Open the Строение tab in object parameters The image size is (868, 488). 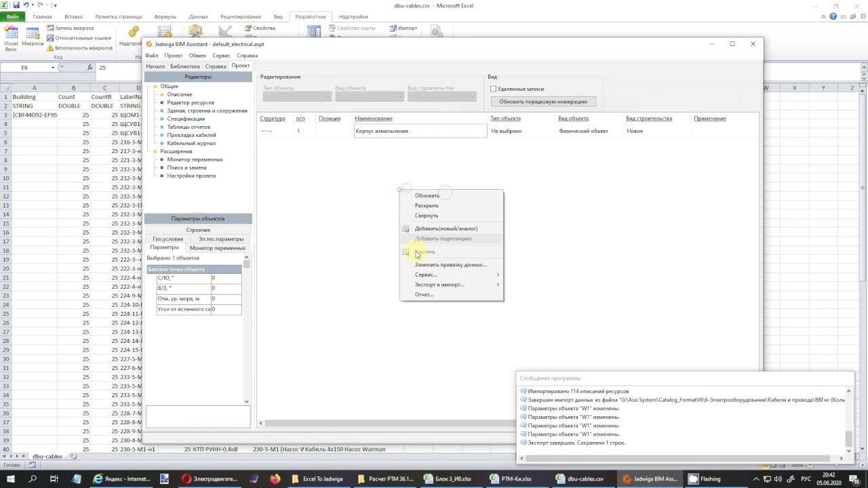click(198, 230)
